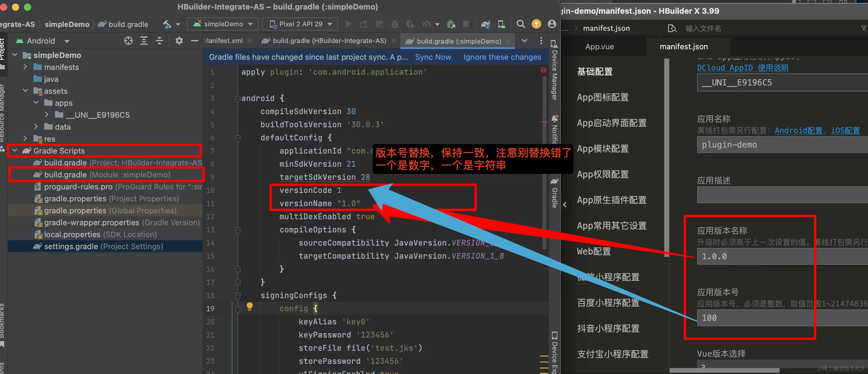Screen dimensions: 868x374
Task: Click the profiler icon in toolbar
Action: coord(426,24)
